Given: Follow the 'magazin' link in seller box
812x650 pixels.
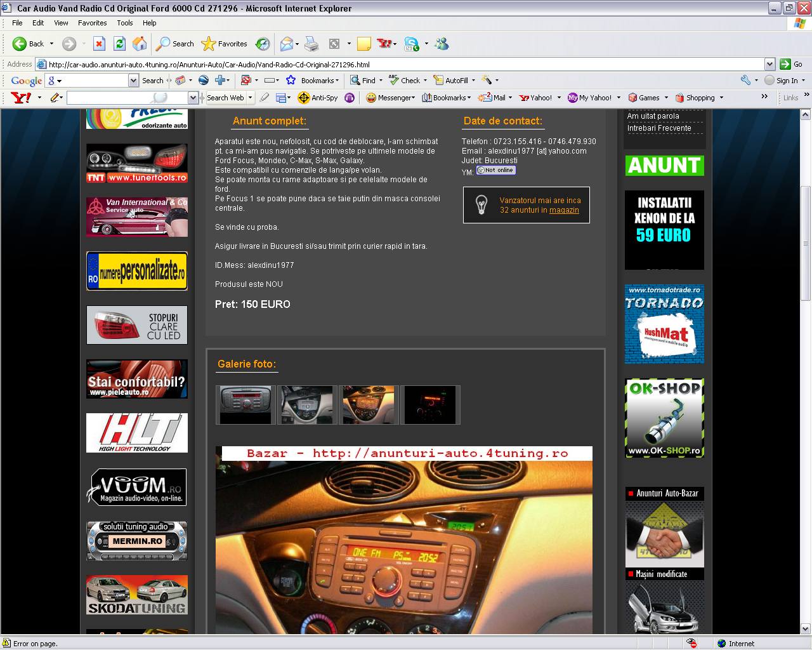Looking at the screenshot, I should (x=564, y=210).
